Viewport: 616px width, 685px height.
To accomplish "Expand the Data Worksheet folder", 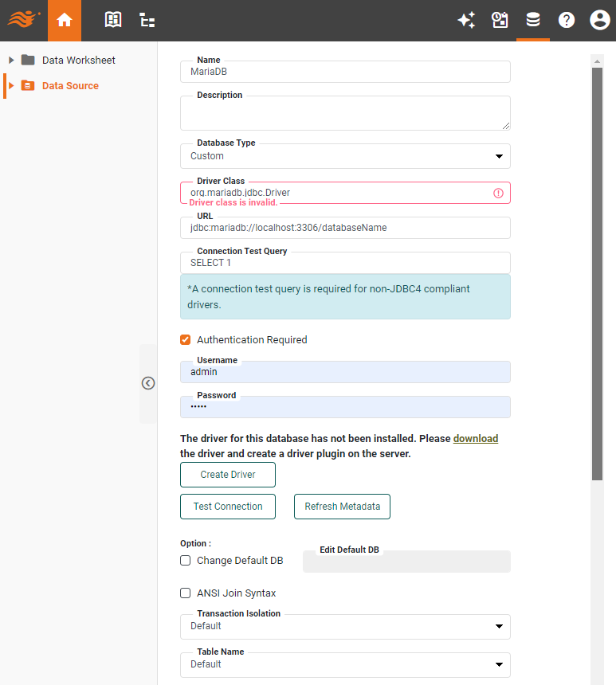I will (10, 60).
